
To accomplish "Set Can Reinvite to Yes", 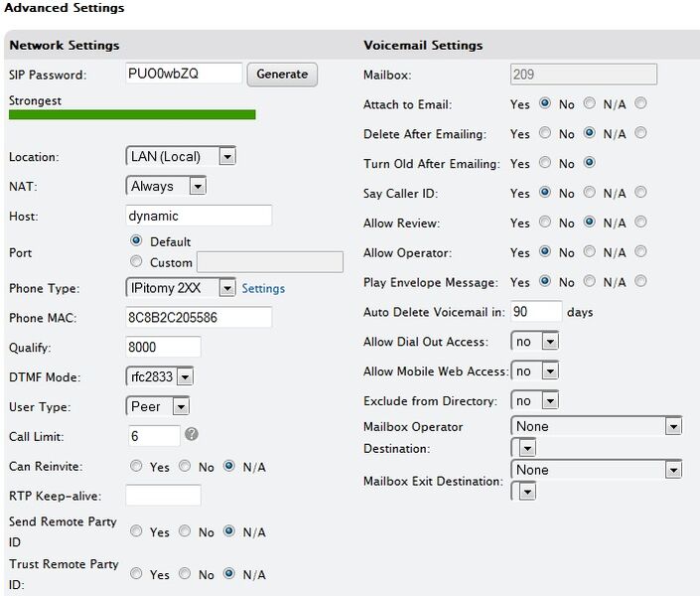I will (x=137, y=467).
